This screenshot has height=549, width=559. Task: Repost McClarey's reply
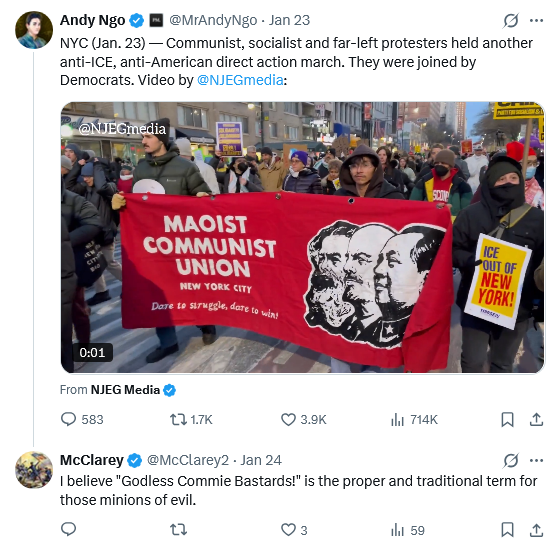pyautogui.click(x=178, y=529)
